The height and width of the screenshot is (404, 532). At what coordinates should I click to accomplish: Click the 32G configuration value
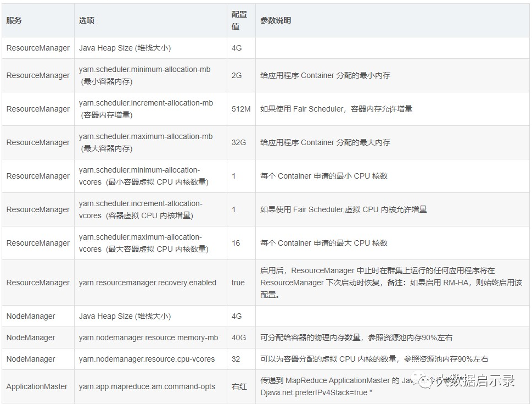pyautogui.click(x=237, y=142)
